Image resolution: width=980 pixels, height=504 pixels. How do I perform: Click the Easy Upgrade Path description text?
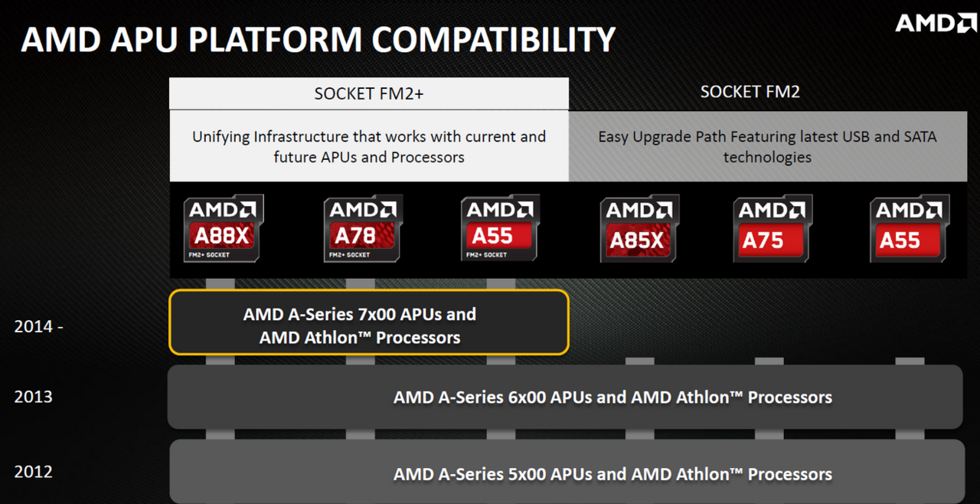(767, 146)
